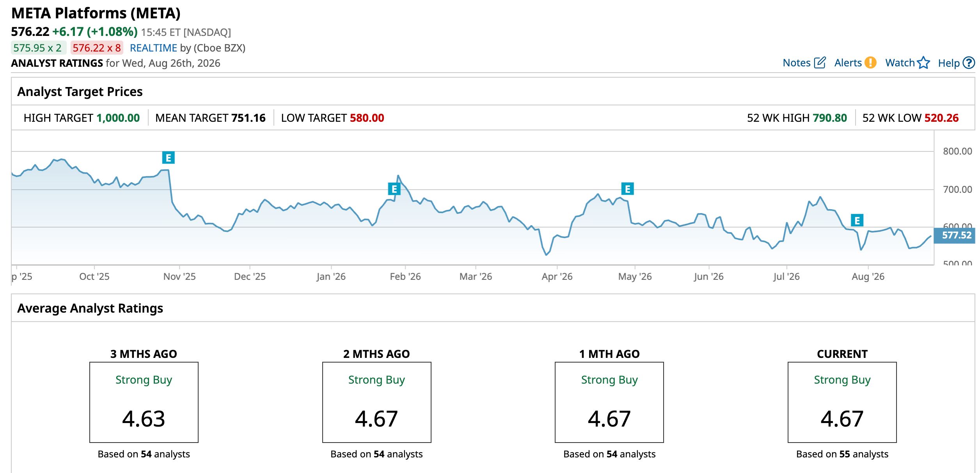Open the Help question mark icon
Viewport: 980px width, 473px height.
click(969, 63)
